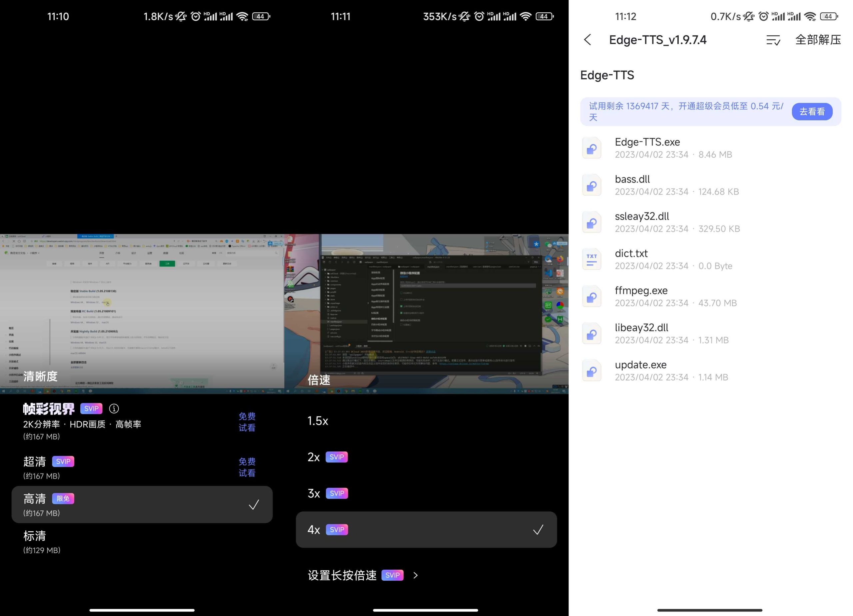Tap the SVIP badge beside 3x speed
The width and height of the screenshot is (853, 616).
click(337, 493)
